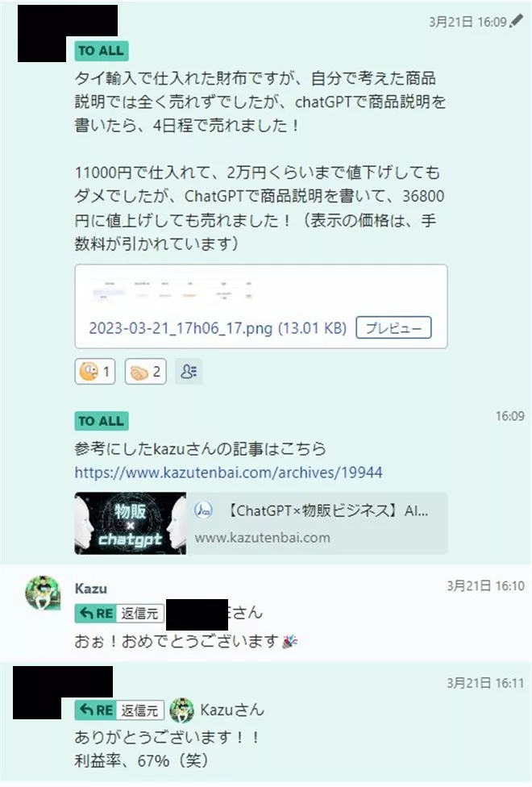Viewport: 532px width, 787px height.
Task: Open the reaction members list icon
Action: coord(189,372)
